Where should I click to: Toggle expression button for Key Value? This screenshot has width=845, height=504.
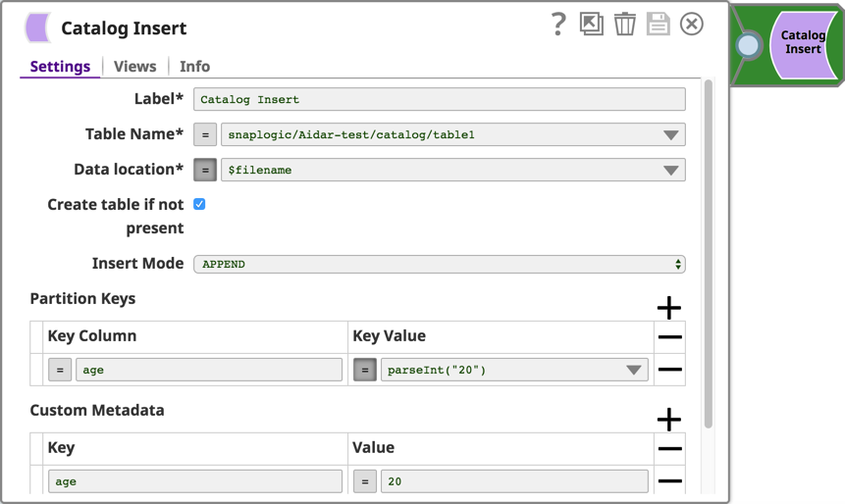pos(364,370)
